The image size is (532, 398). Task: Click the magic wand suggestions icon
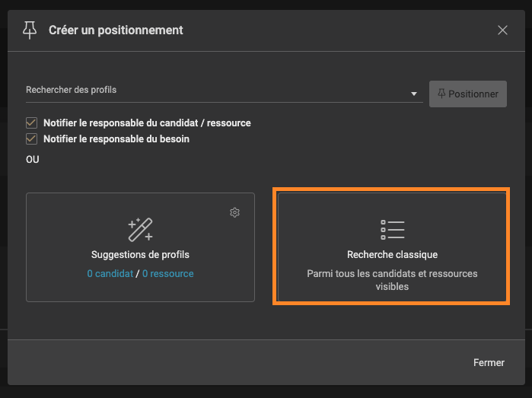[141, 230]
